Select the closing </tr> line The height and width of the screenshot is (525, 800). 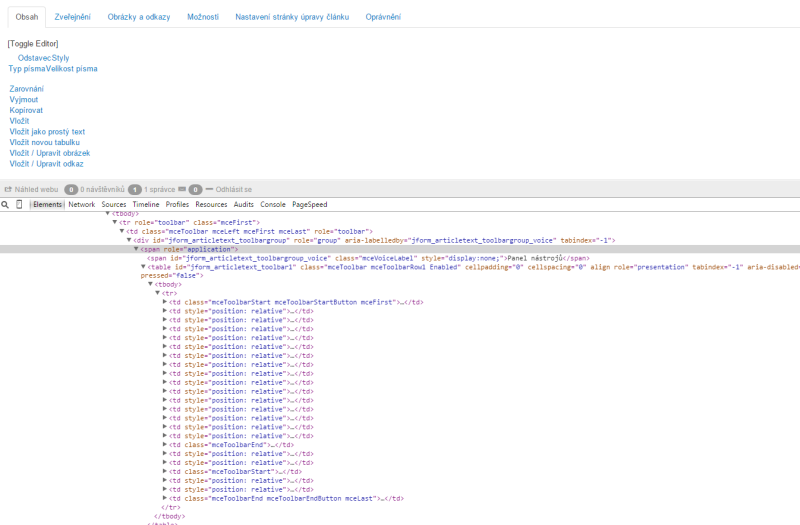(171, 508)
